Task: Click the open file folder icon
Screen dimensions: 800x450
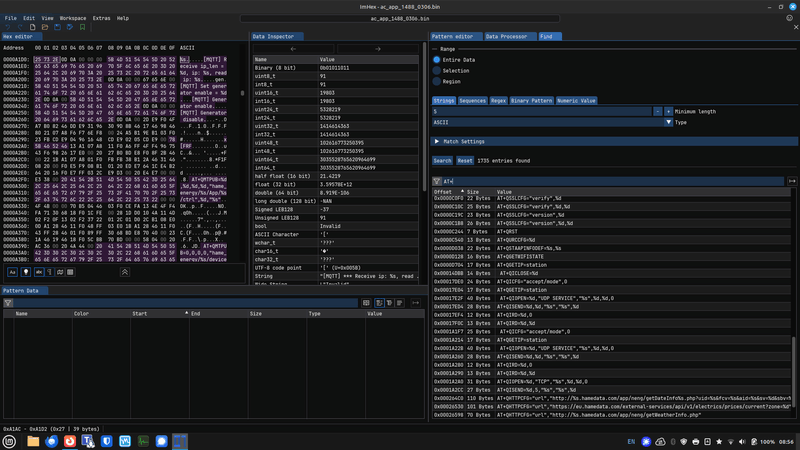Action: coord(44,27)
